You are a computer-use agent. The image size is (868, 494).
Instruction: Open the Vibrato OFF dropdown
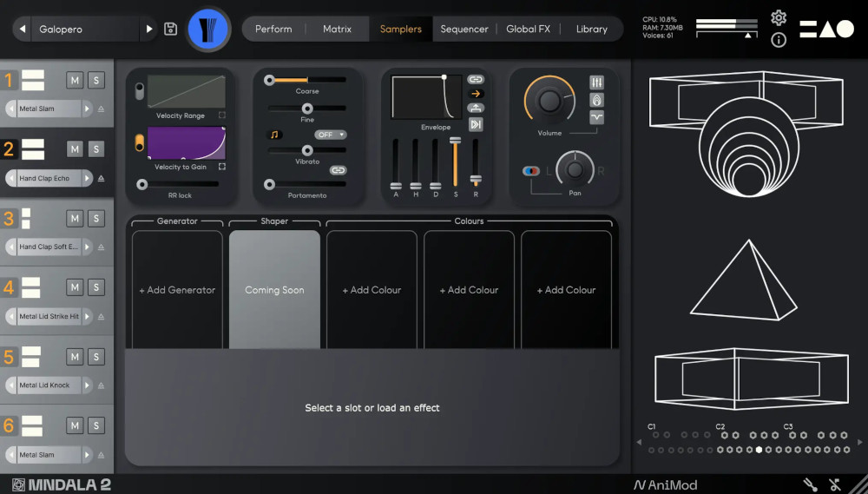pos(331,135)
